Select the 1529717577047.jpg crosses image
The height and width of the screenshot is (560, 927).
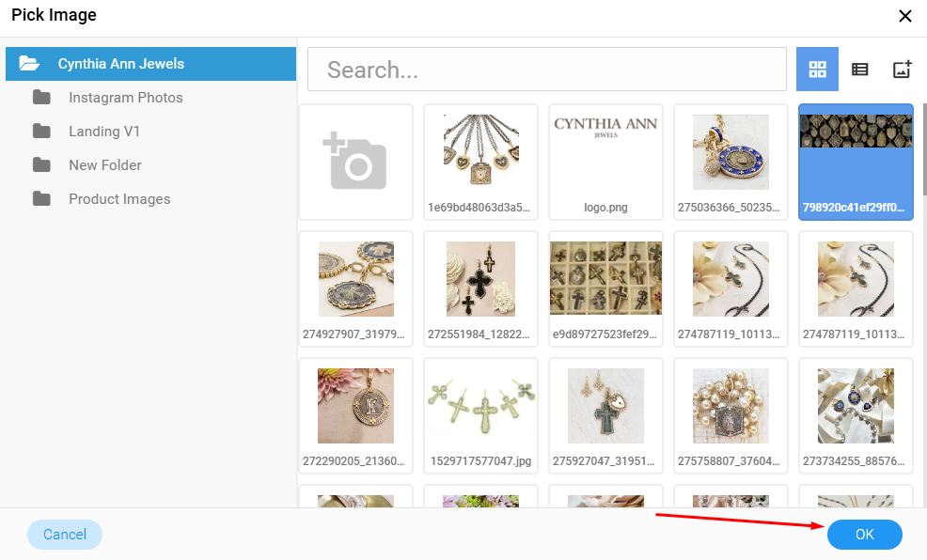tap(480, 415)
